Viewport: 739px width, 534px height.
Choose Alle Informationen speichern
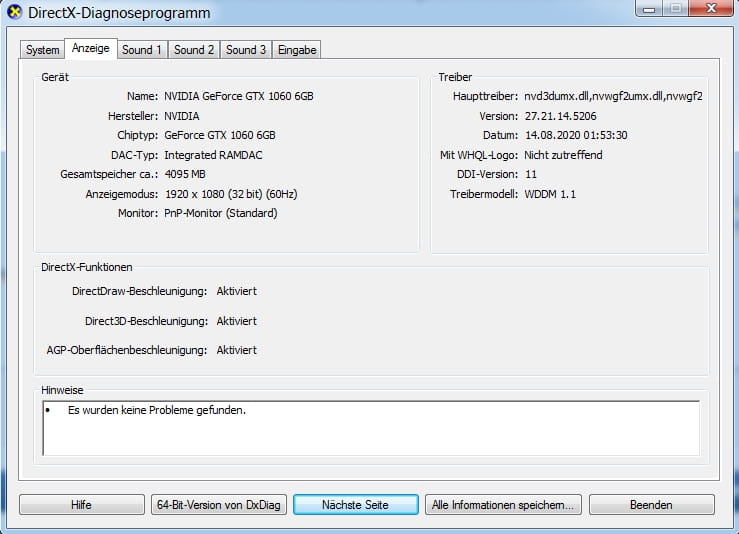click(502, 505)
